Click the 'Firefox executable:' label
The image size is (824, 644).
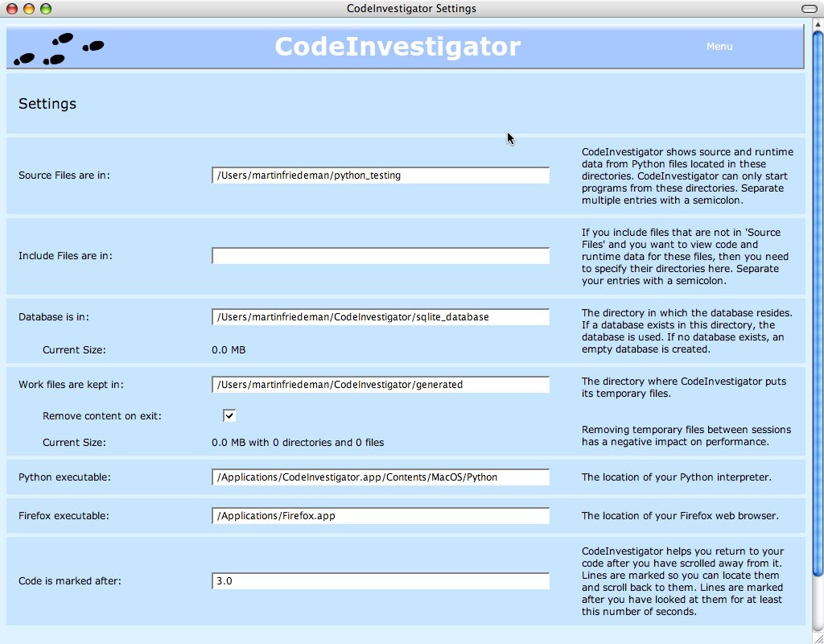click(x=64, y=516)
